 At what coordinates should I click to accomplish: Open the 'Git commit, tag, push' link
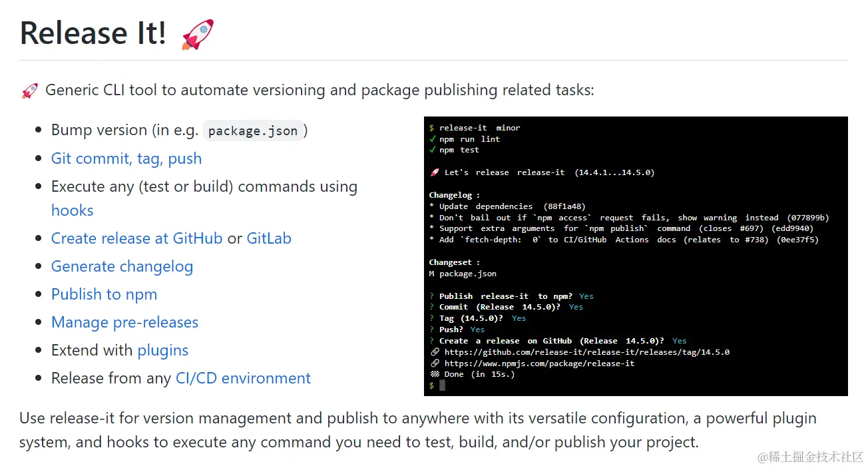pyautogui.click(x=126, y=158)
